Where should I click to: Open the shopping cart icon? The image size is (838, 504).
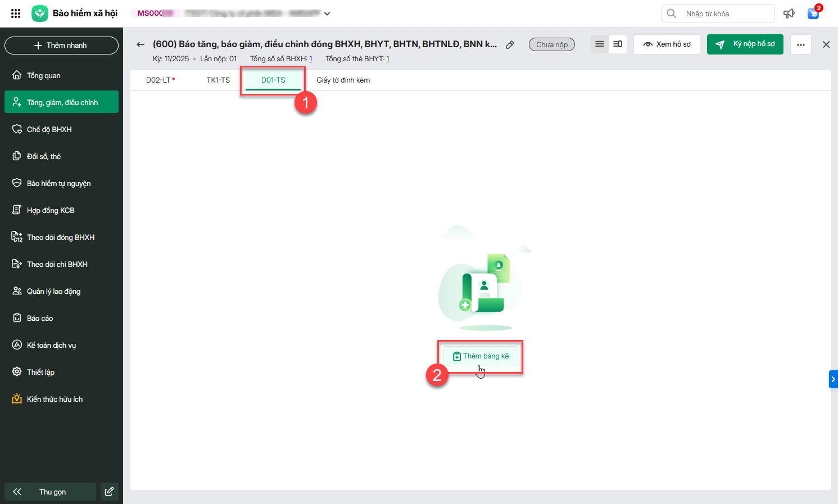pos(813,13)
